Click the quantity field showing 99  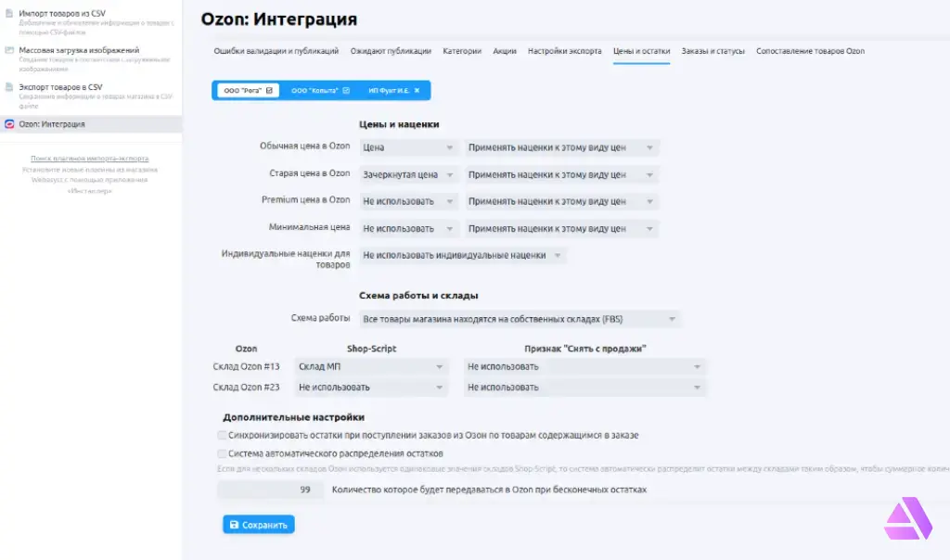click(x=271, y=490)
